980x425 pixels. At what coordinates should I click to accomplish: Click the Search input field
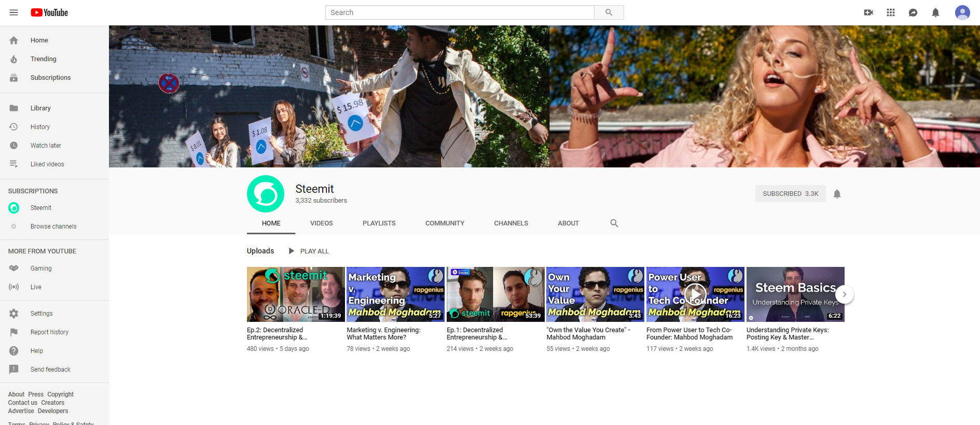point(460,12)
